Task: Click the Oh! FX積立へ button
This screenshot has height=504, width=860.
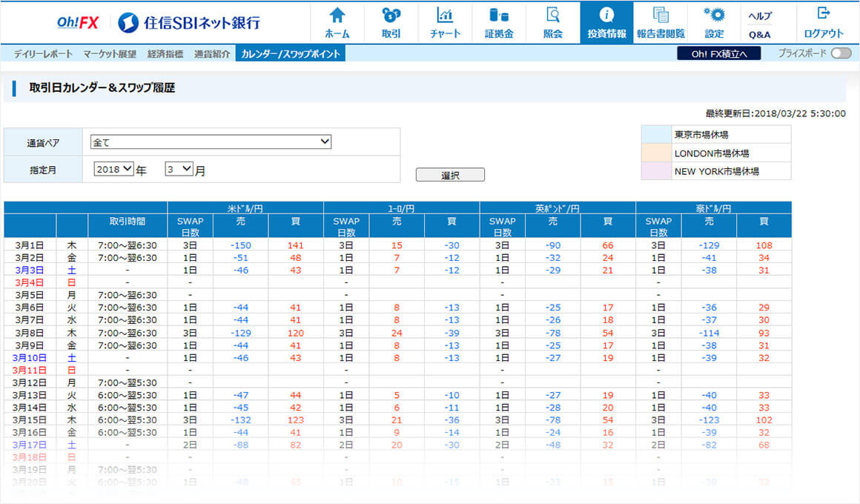Action: point(718,53)
